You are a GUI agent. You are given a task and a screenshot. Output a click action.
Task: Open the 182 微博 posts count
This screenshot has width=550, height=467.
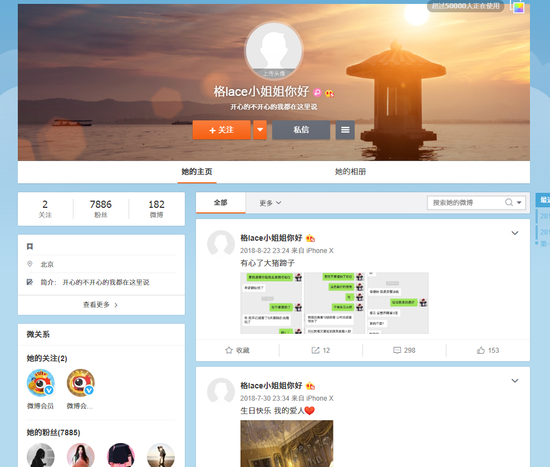[156, 209]
